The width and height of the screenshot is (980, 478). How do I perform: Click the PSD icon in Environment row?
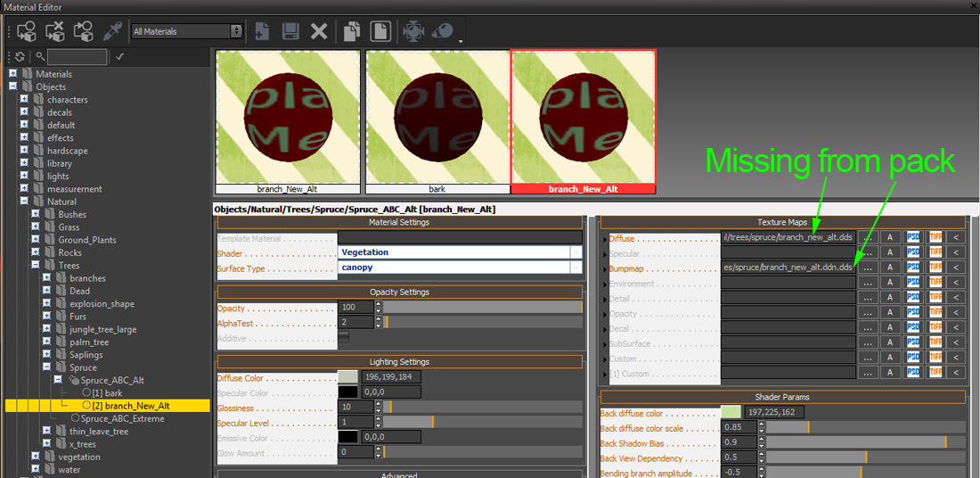click(x=913, y=283)
